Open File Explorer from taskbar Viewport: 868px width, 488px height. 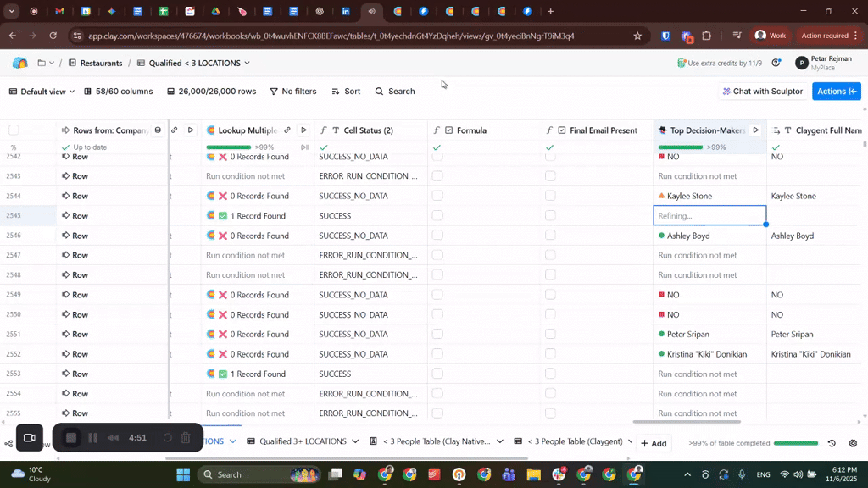[x=533, y=474]
